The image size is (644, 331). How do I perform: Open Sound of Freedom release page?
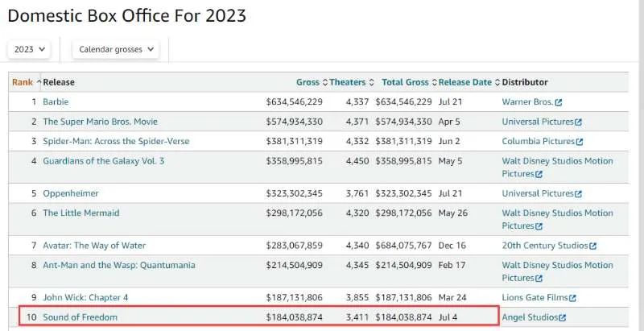80,317
